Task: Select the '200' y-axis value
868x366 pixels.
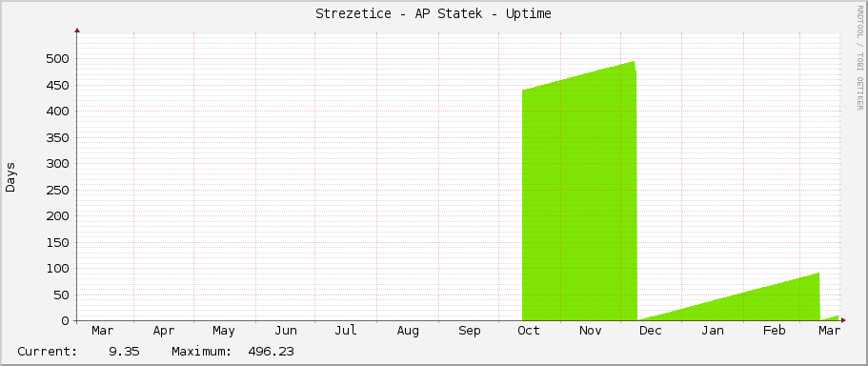Action: tap(57, 216)
